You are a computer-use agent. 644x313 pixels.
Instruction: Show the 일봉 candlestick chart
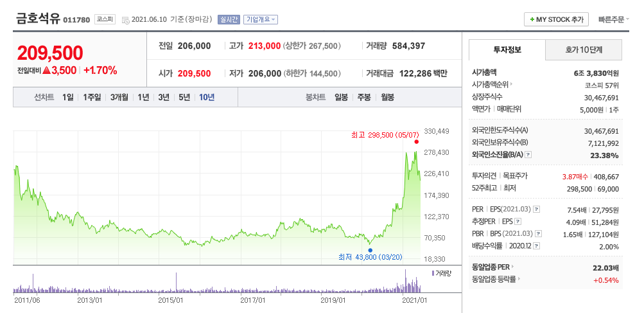tap(342, 98)
